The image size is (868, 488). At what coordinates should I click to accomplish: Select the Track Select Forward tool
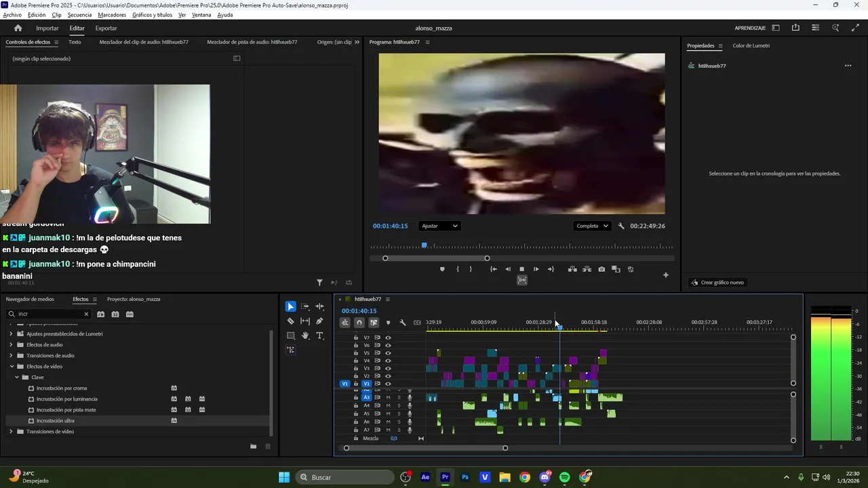point(305,306)
